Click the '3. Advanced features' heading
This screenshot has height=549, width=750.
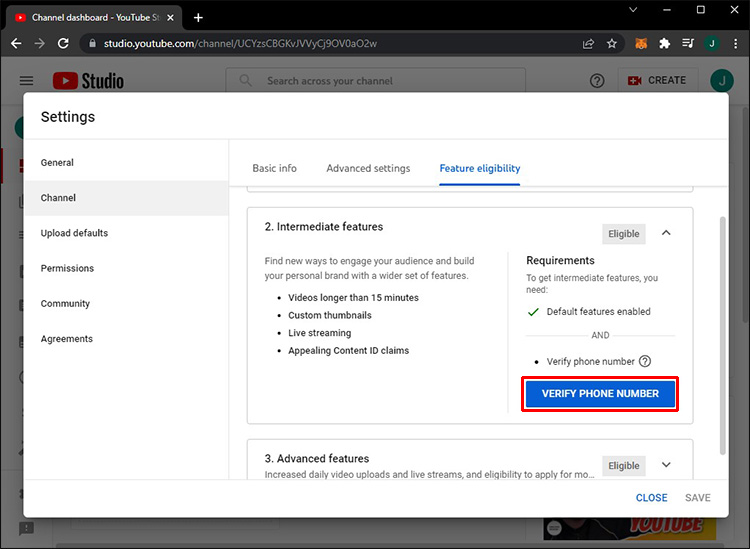click(317, 459)
